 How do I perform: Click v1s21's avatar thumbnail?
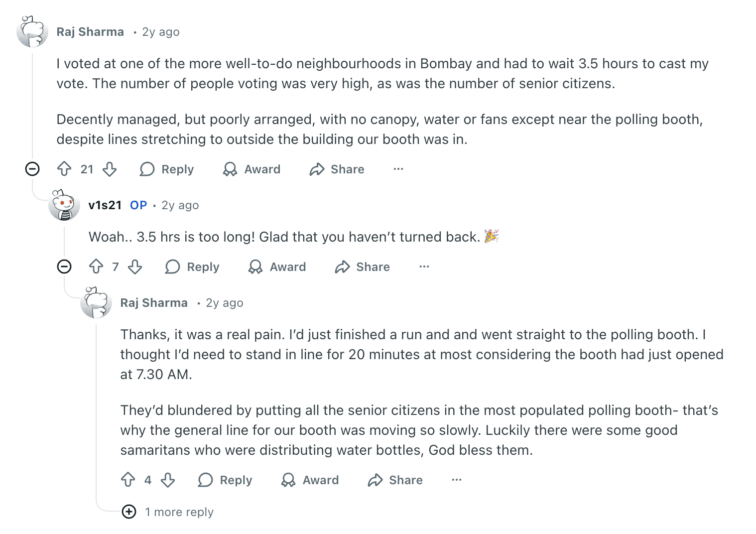64,205
